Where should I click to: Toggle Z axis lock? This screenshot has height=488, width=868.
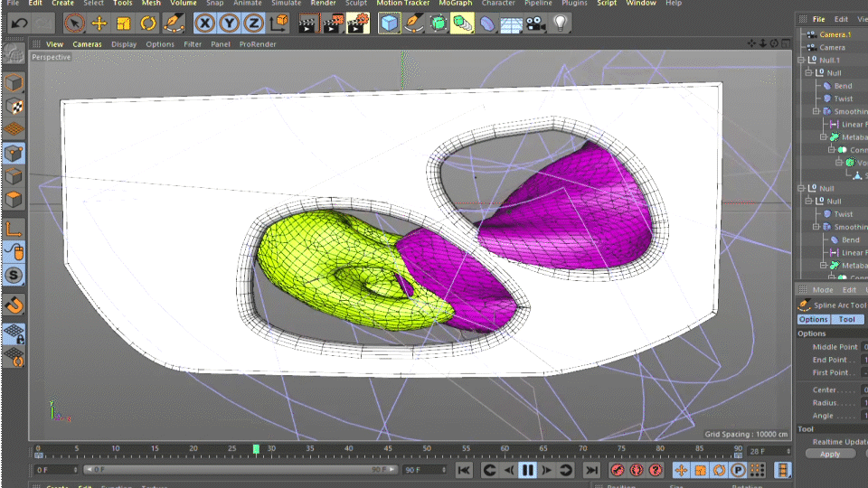click(254, 23)
